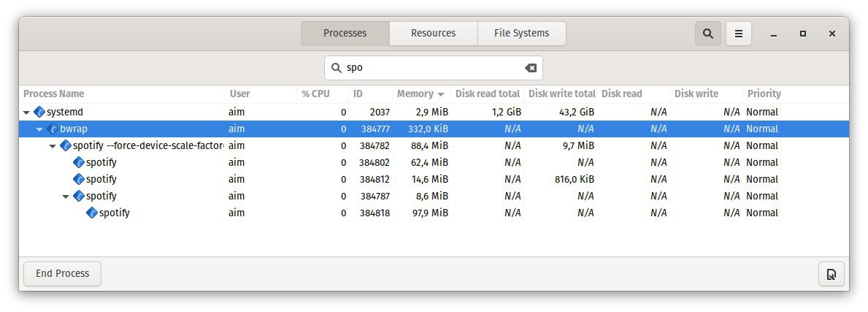The height and width of the screenshot is (312, 868).
Task: Collapse spotify process 384787 children
Action: pos(66,196)
